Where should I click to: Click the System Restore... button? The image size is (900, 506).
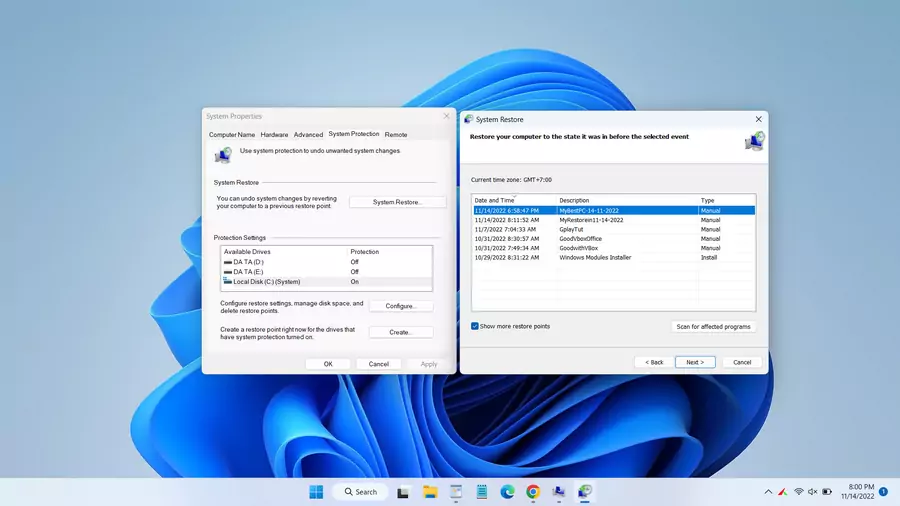coord(397,202)
